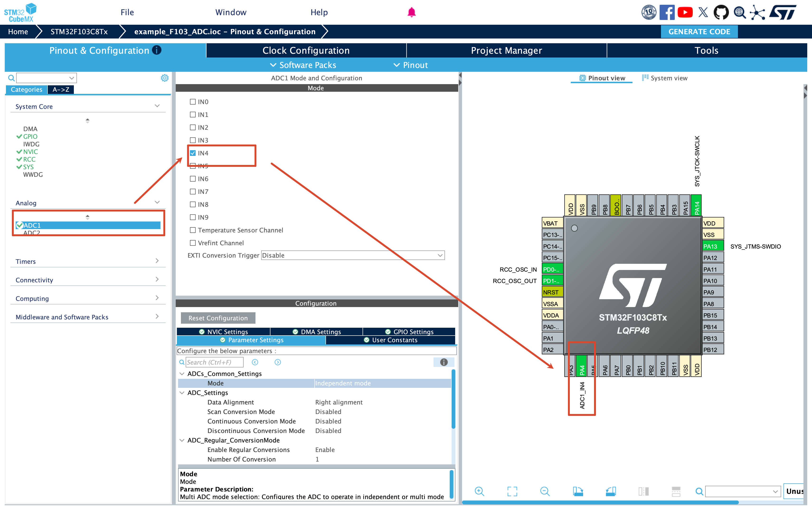Select pin PA13 on the chip

point(713,246)
